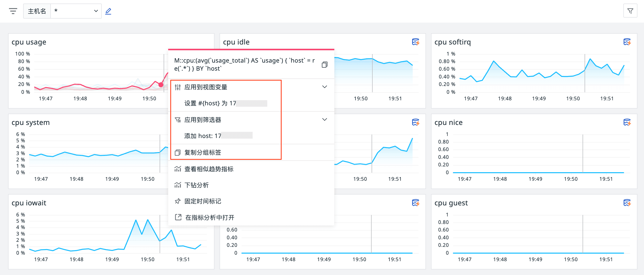Select 查看相似趋势指标 menu item
The image size is (644, 275).
point(209,169)
